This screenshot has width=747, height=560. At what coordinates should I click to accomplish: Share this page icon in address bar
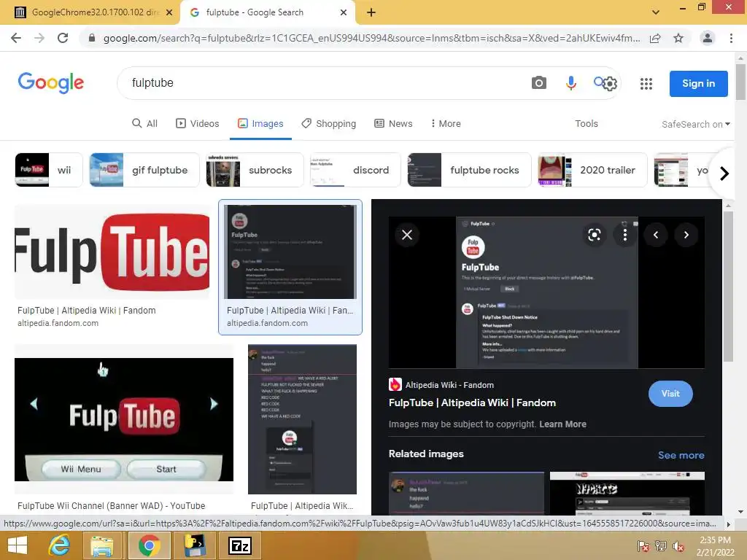point(655,38)
